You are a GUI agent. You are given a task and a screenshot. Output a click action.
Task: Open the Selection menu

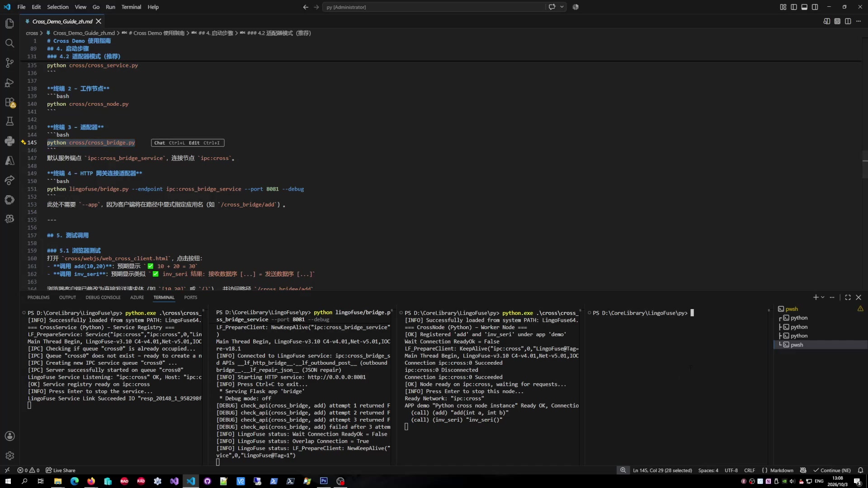pos(58,7)
